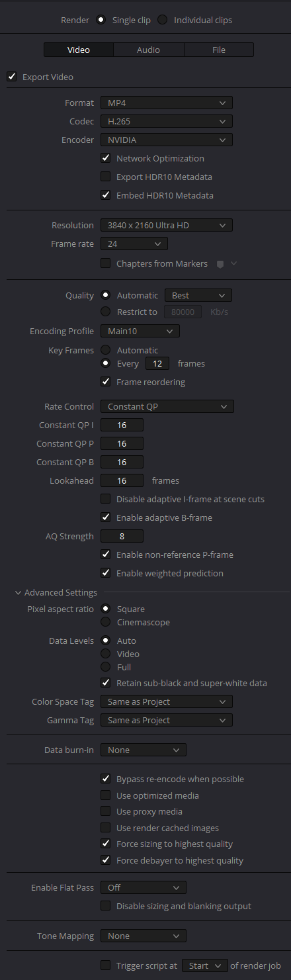Viewport: 291px width, 980px height.
Task: Open the Tone Mapping dropdown
Action: (144, 936)
